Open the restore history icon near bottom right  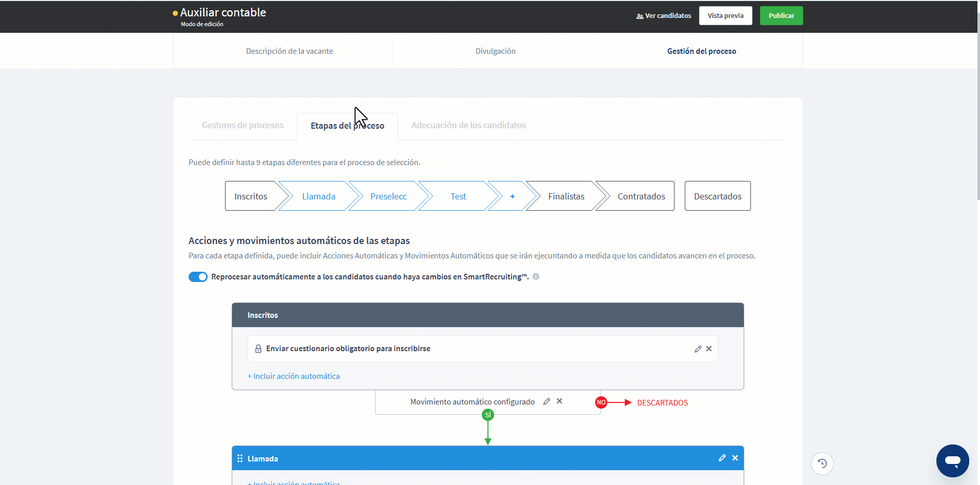822,463
